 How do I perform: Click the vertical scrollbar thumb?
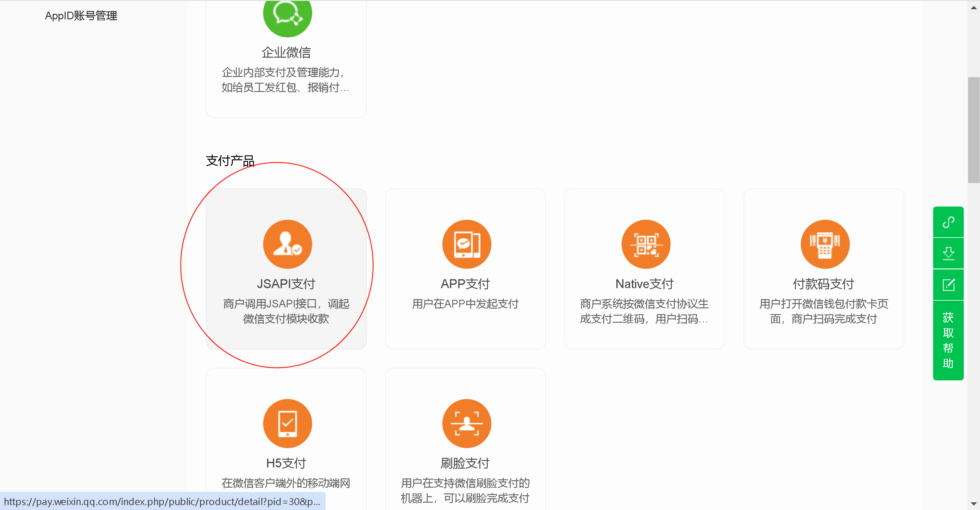click(974, 130)
